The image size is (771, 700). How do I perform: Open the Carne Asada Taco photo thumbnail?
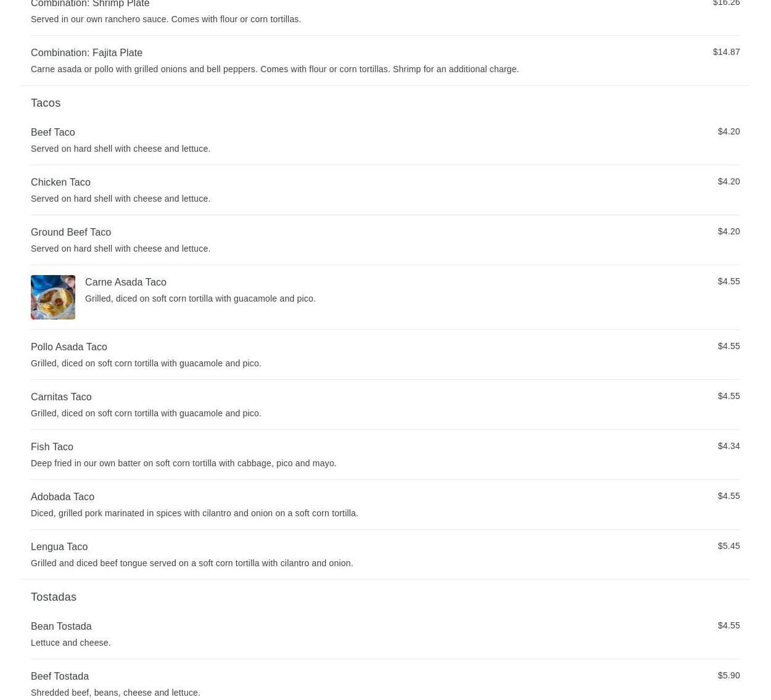point(53,297)
